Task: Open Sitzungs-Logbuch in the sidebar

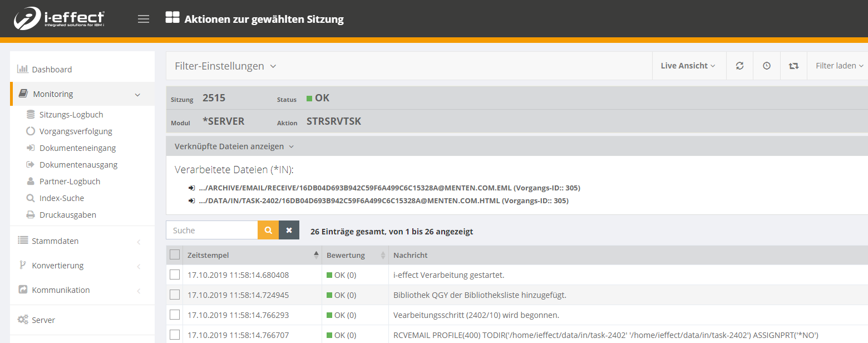Action: tap(71, 115)
